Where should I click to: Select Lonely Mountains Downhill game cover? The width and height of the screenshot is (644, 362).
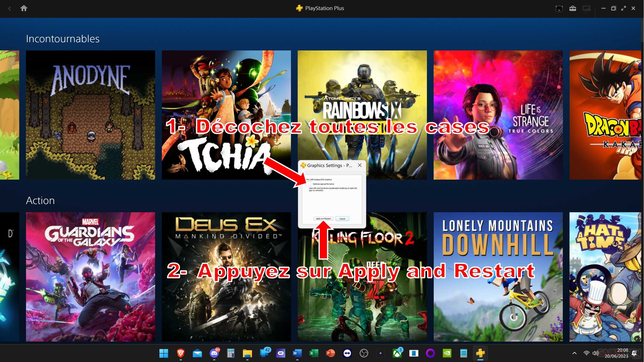click(498, 277)
